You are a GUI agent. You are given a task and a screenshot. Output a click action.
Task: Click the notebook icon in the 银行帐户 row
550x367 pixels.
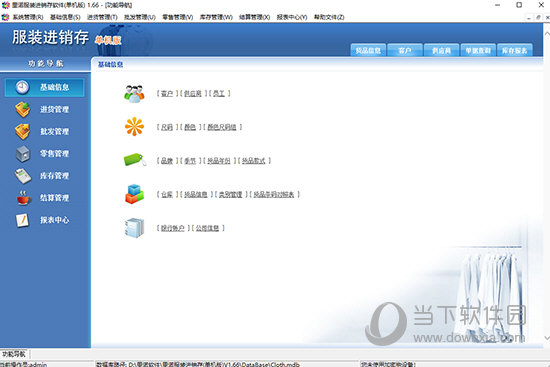(x=134, y=228)
